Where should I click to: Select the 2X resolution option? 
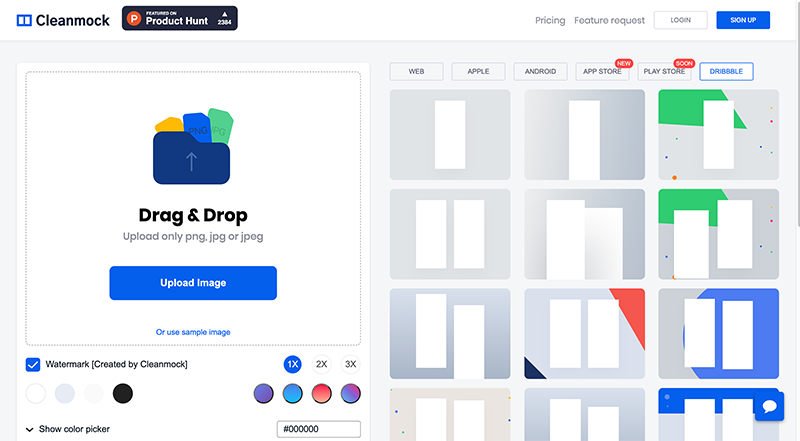[321, 365]
